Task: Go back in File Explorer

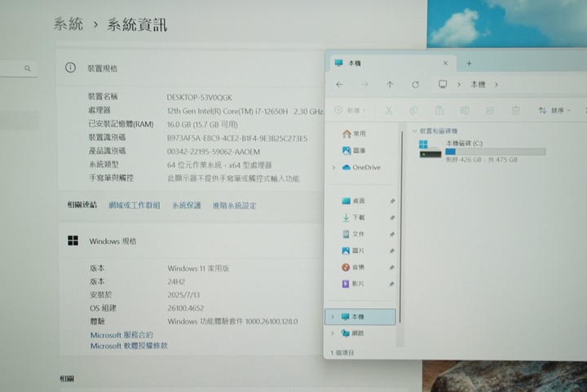Action: pyautogui.click(x=339, y=85)
